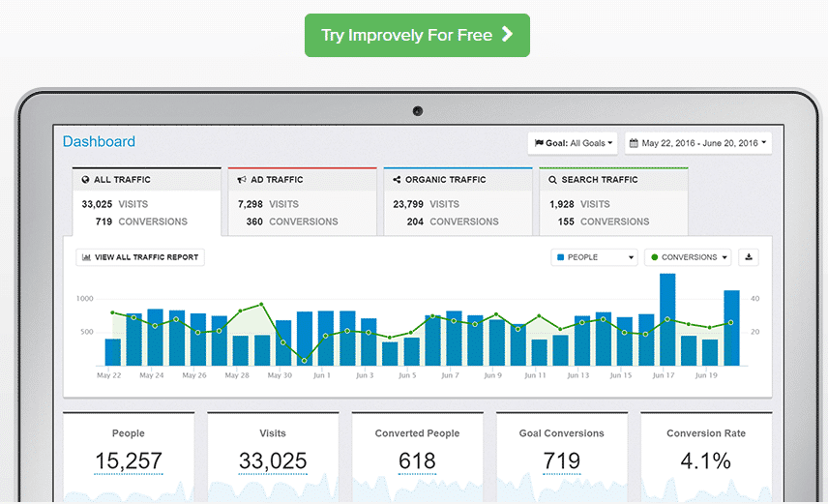Click the share icon on Organic Traffic
The width and height of the screenshot is (828, 504).
[397, 180]
